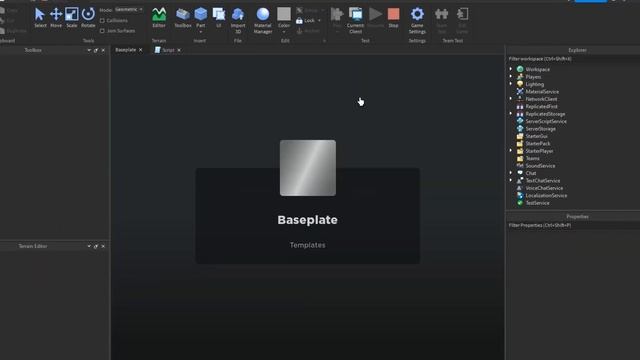
Task: Open the Toolbox panel options menu
Action: pos(89,50)
